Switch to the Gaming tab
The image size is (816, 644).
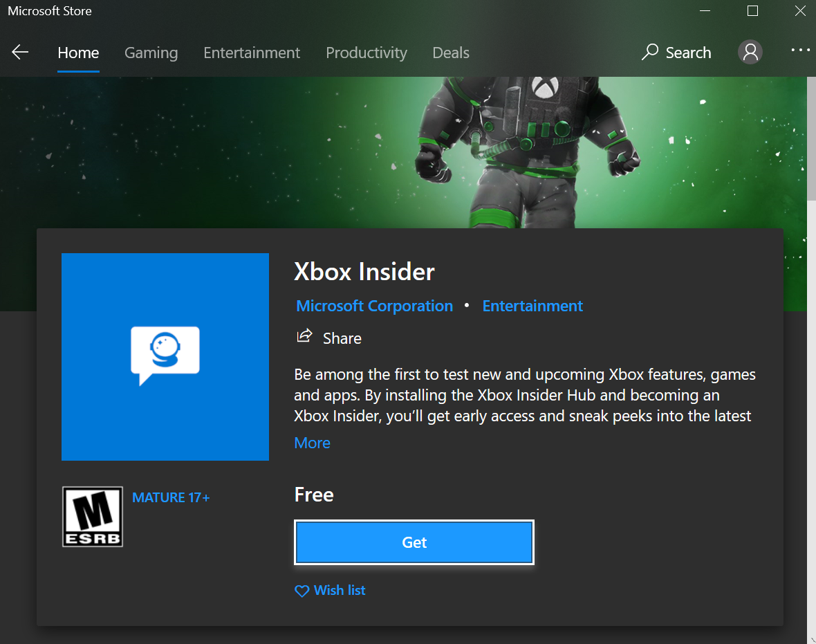(x=151, y=53)
